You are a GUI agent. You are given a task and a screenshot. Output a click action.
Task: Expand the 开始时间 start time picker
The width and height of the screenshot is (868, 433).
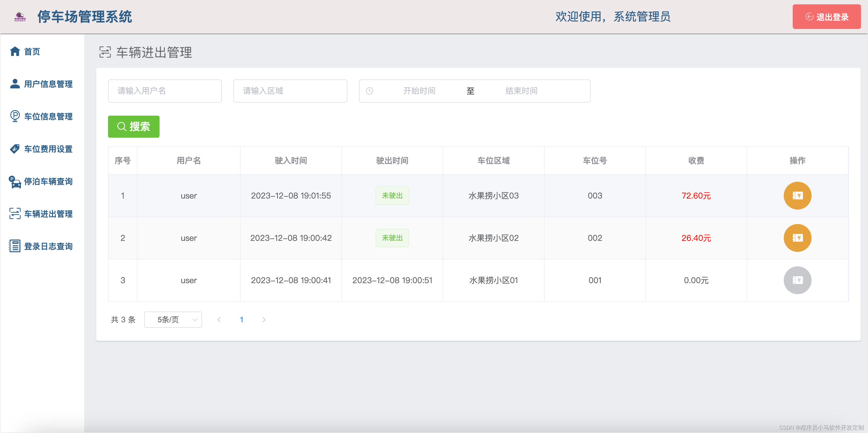(419, 91)
